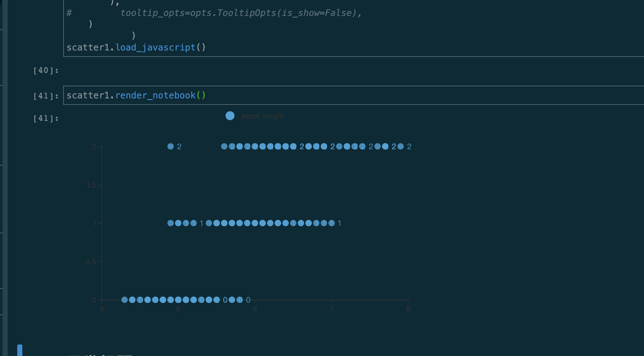Viewport: 644px width, 356px height.
Task: Expand the collapsed output of cell 40
Action: [x=45, y=70]
